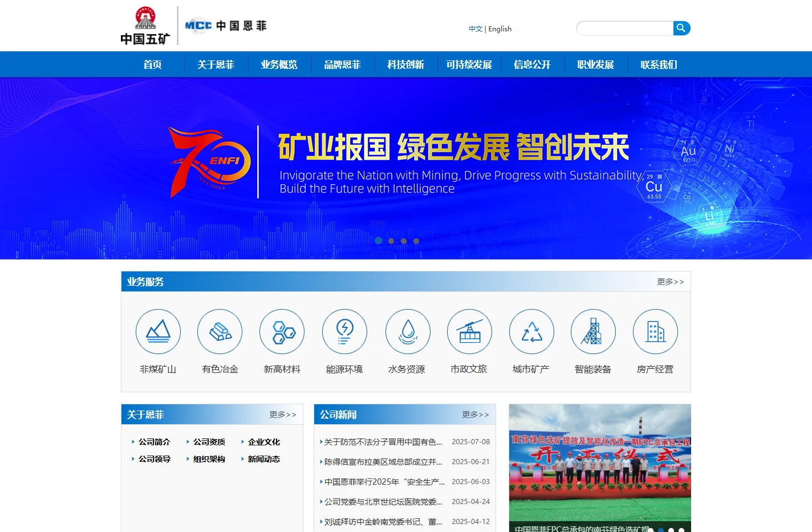Screen dimensions: 812x532
Task: Switch language to English
Action: (x=500, y=29)
